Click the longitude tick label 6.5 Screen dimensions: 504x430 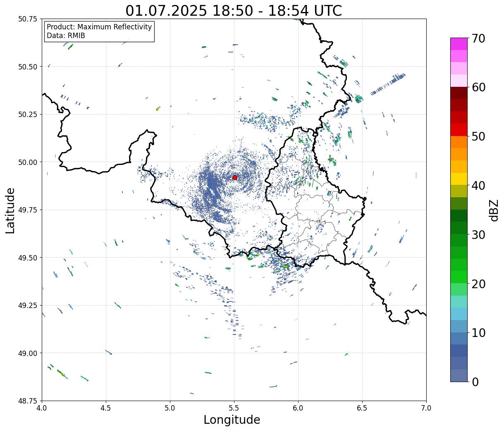point(362,408)
